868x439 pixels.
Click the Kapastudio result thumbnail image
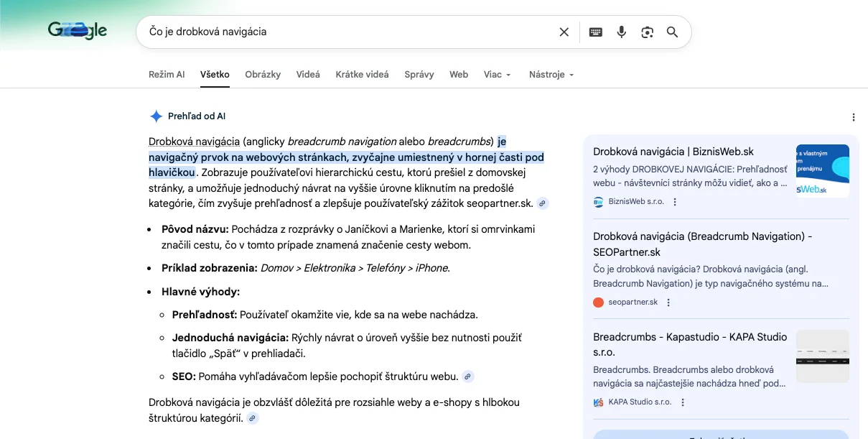point(822,357)
